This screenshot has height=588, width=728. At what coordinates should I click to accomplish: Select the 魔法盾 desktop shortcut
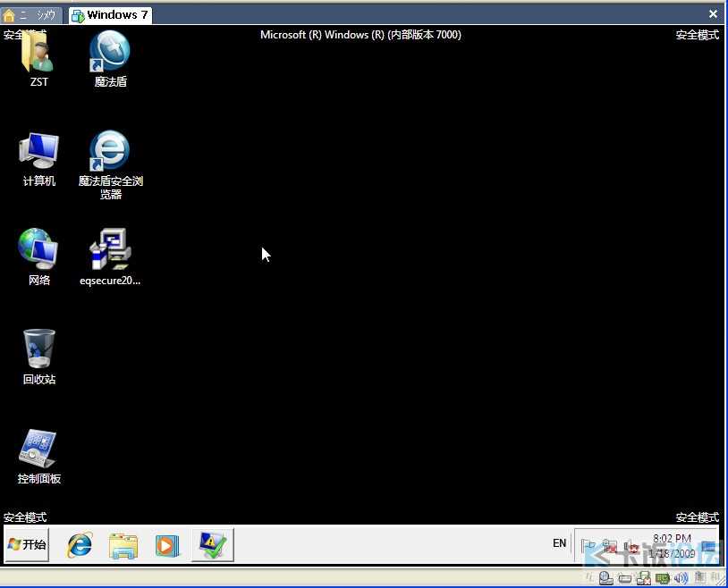[110, 58]
